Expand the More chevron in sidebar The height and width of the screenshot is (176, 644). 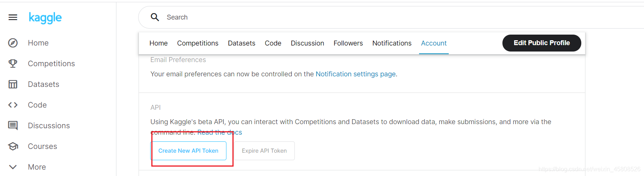coord(13,167)
